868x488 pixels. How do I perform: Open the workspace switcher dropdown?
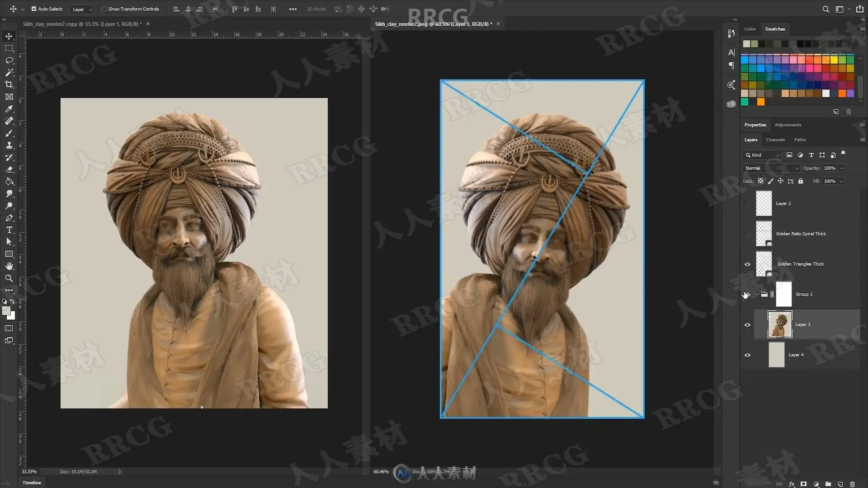pyautogui.click(x=842, y=9)
